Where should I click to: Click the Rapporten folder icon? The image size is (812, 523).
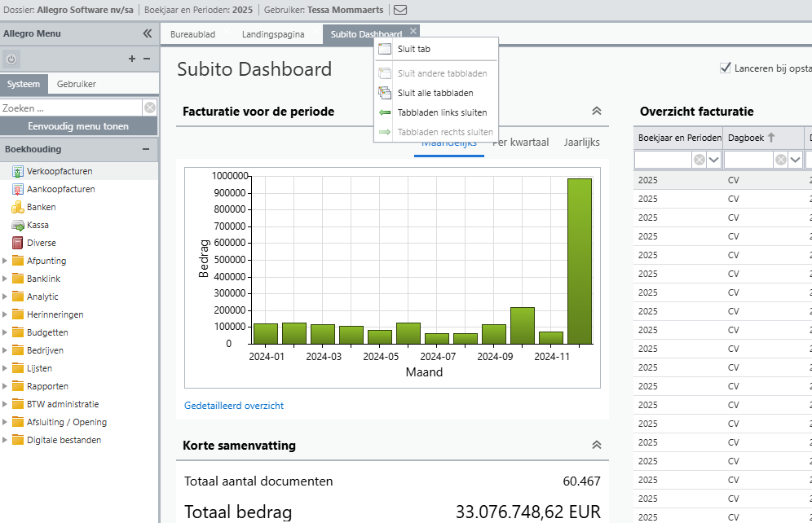[18, 386]
